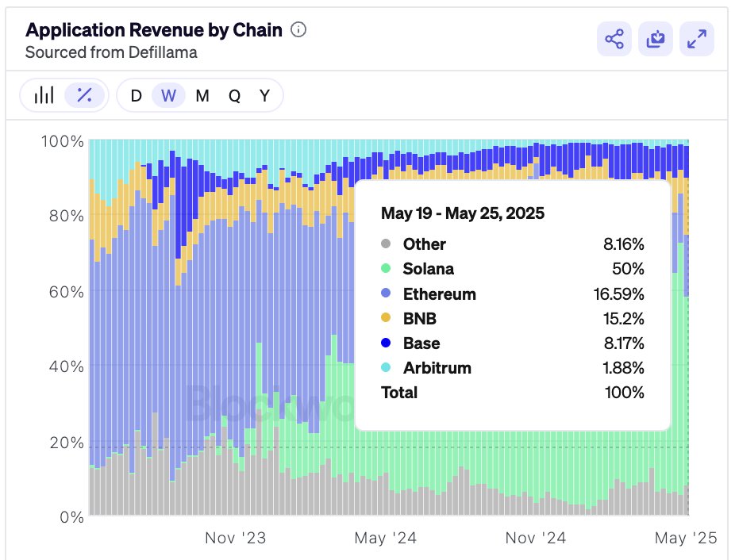
Task: Open the info tooltip beside the chart title
Action: click(298, 29)
